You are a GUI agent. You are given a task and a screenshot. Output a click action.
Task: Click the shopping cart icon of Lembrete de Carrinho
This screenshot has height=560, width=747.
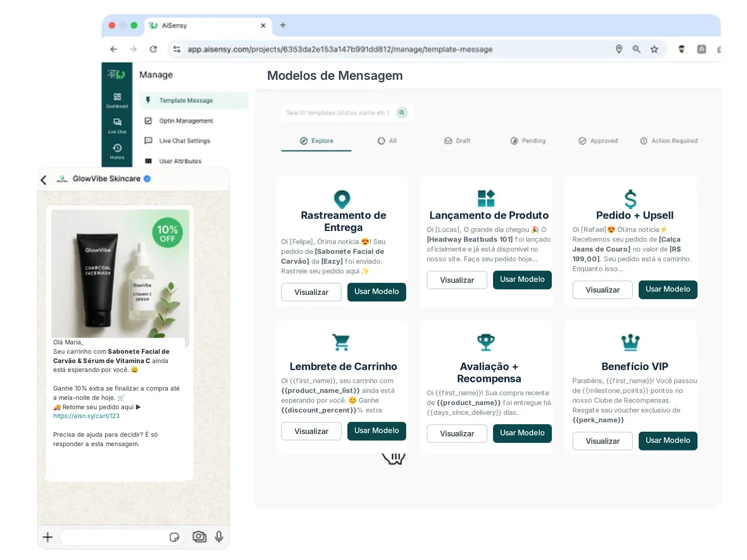[341, 342]
